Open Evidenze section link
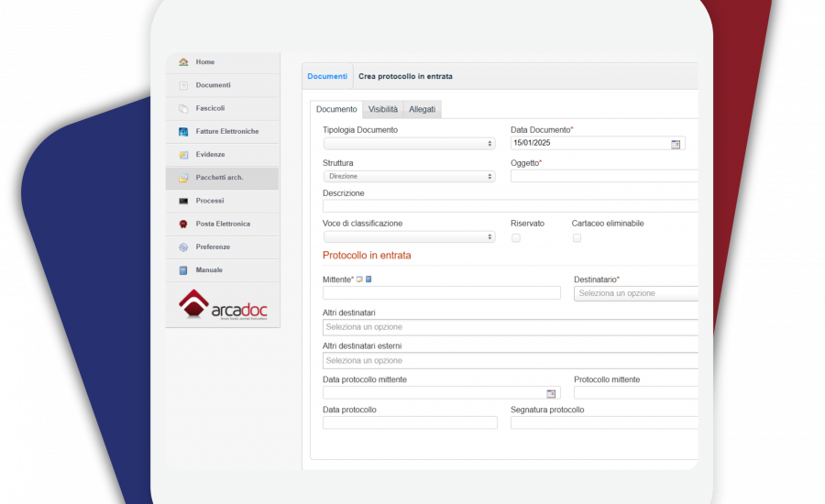 [211, 155]
